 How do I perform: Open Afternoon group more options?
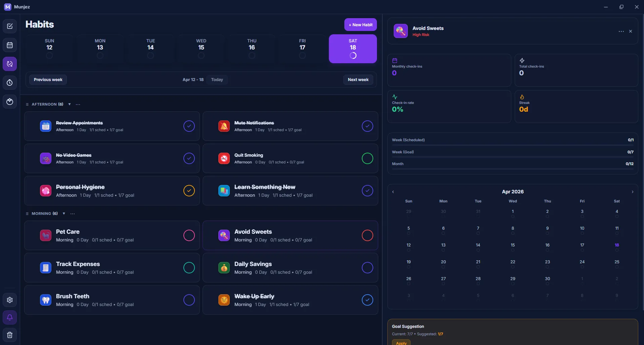[78, 104]
